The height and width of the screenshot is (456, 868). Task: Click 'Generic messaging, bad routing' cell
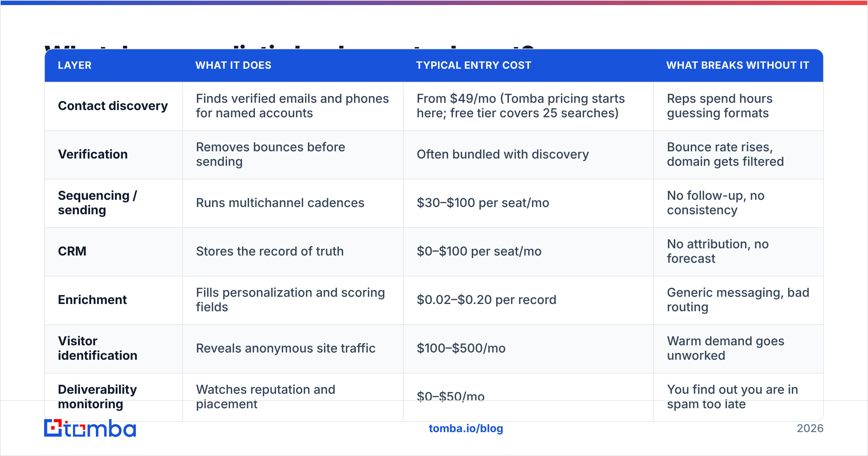[738, 300]
